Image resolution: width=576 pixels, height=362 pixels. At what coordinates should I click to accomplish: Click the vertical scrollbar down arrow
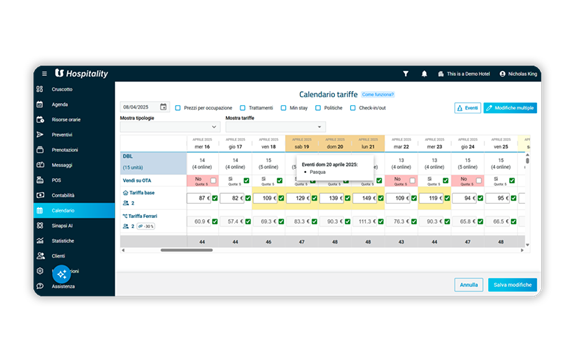[528, 245]
